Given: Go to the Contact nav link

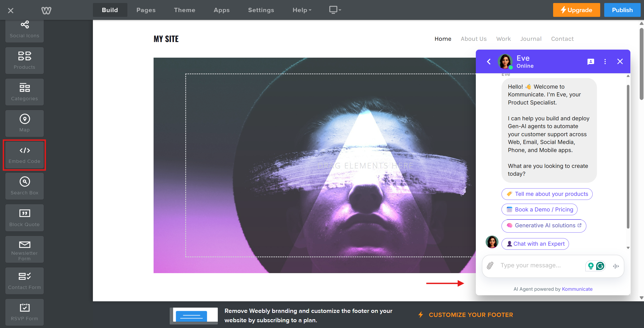Looking at the screenshot, I should tap(562, 39).
